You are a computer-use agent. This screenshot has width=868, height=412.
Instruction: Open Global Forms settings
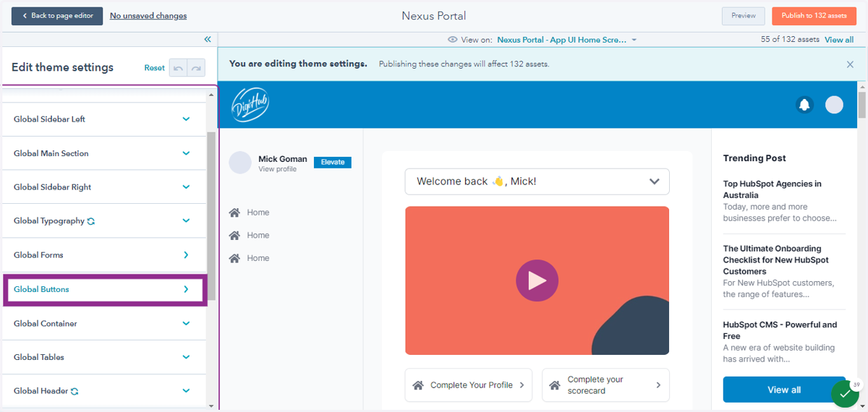pos(104,255)
